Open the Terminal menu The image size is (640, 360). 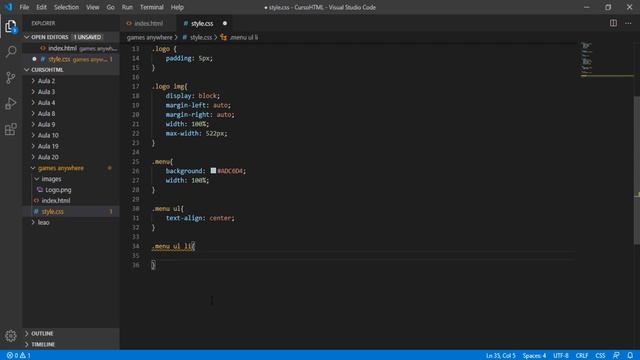pos(151,7)
